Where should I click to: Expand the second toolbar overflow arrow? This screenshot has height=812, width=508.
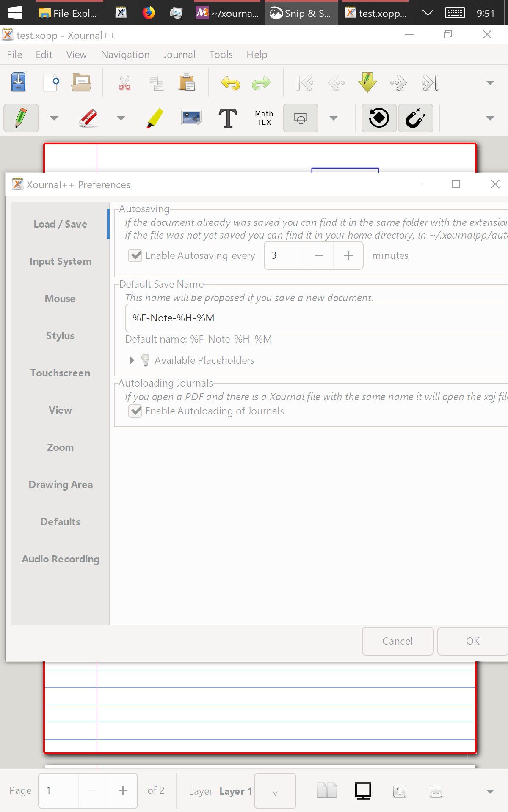[x=490, y=118]
